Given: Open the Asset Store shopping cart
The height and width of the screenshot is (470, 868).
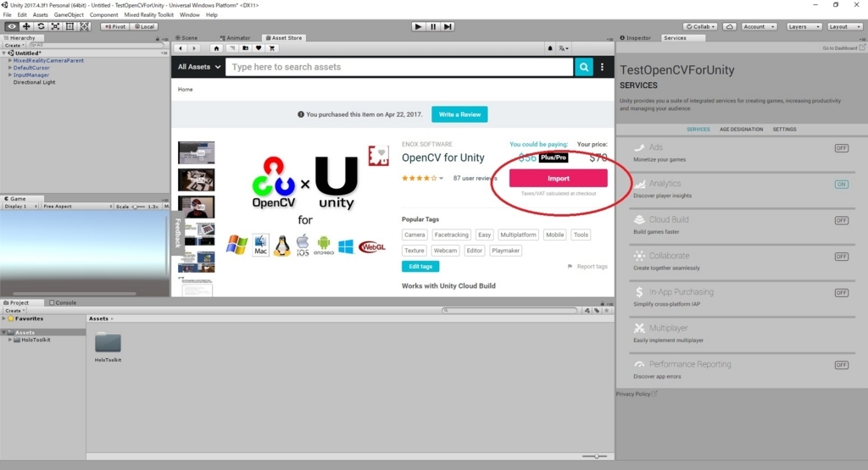Looking at the screenshot, I should pyautogui.click(x=272, y=48).
